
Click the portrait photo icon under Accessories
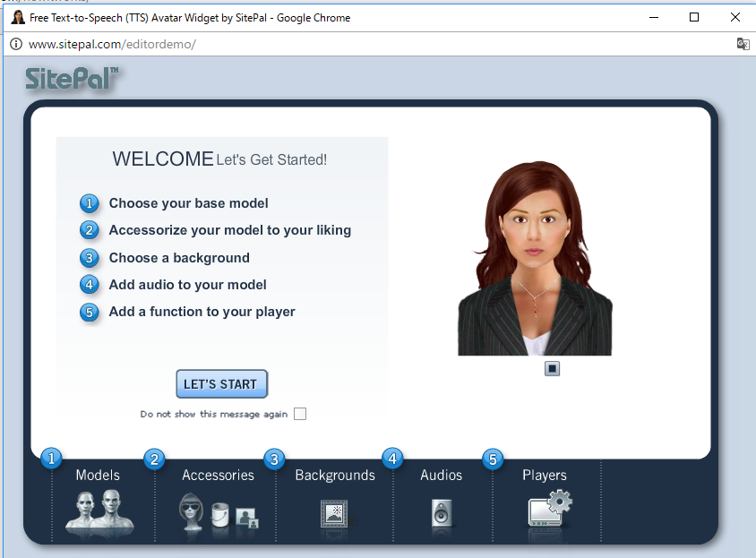247,518
